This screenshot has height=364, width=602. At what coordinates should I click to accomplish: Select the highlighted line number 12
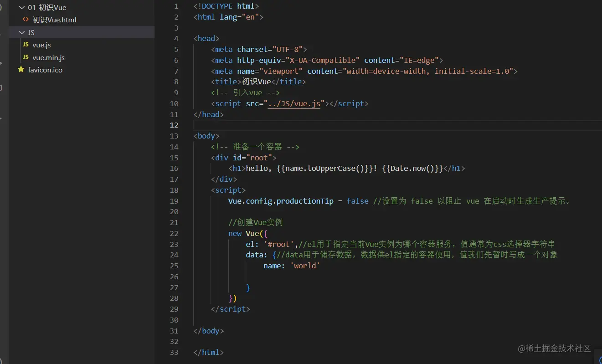tap(174, 125)
